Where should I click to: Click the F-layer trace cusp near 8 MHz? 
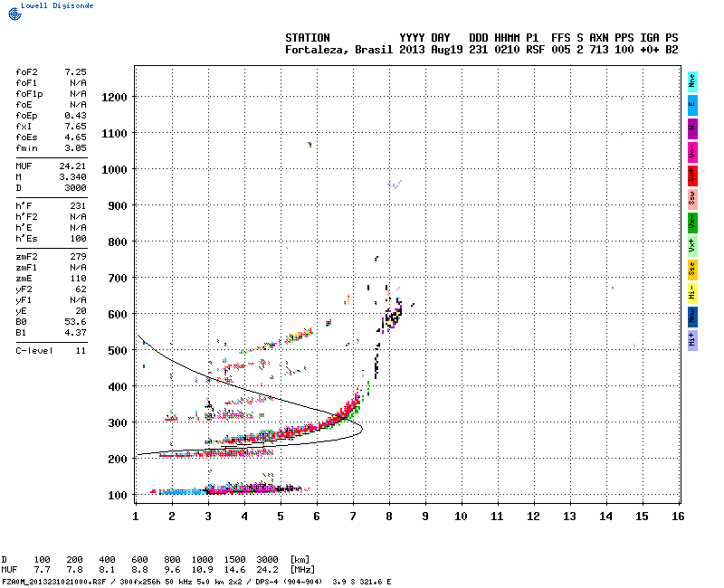394,316
